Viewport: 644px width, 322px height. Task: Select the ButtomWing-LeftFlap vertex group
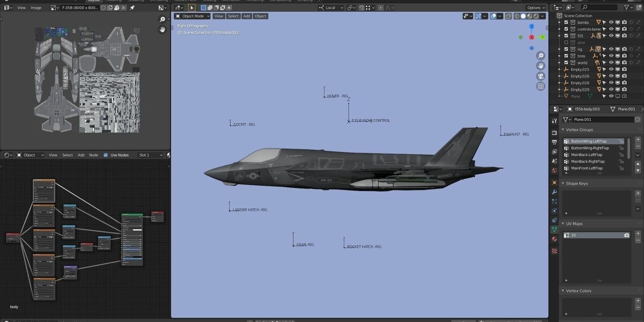[594, 141]
